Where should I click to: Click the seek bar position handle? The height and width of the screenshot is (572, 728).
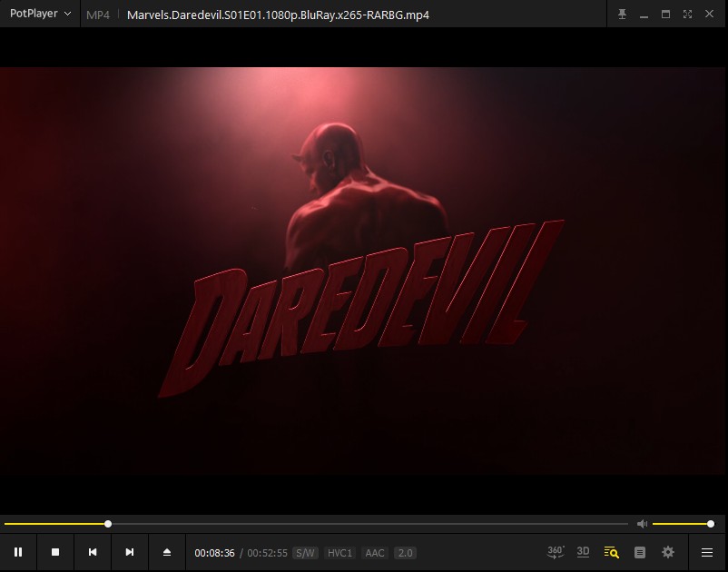point(108,524)
